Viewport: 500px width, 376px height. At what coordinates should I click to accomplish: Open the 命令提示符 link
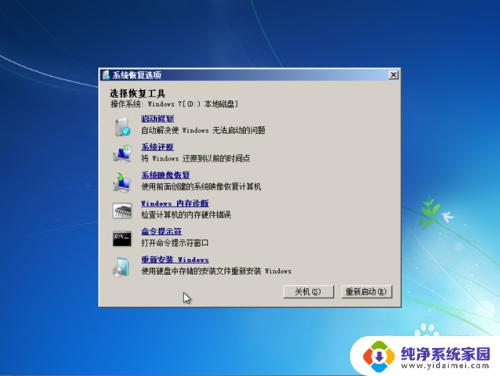tap(161, 231)
